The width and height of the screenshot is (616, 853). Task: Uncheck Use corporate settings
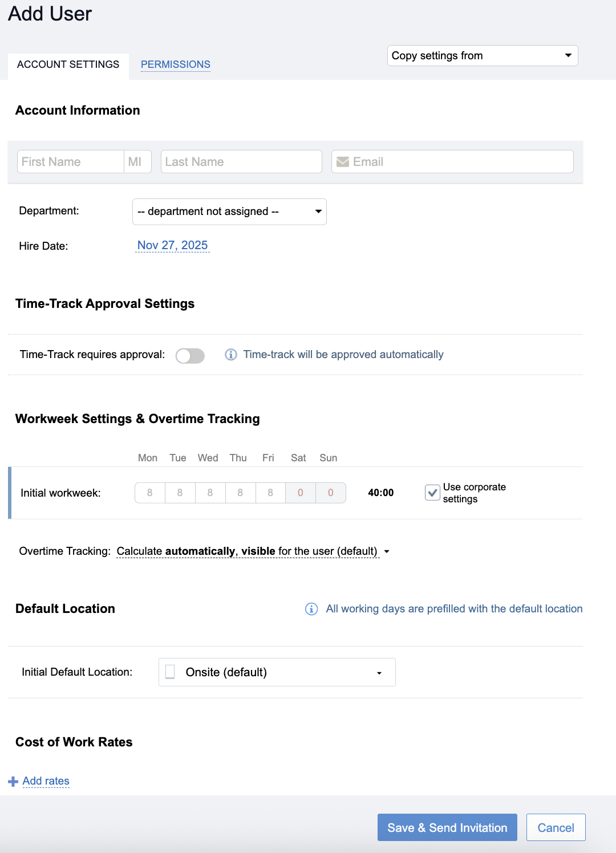[432, 493]
